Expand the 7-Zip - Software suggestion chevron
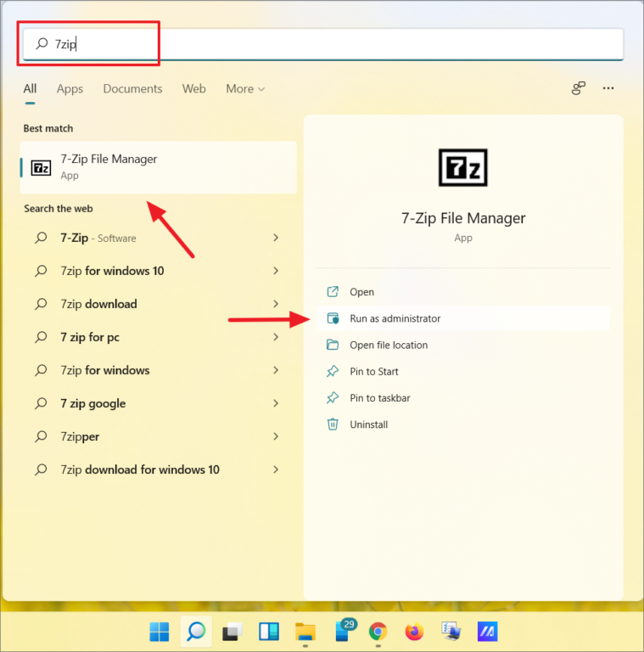 tap(276, 238)
